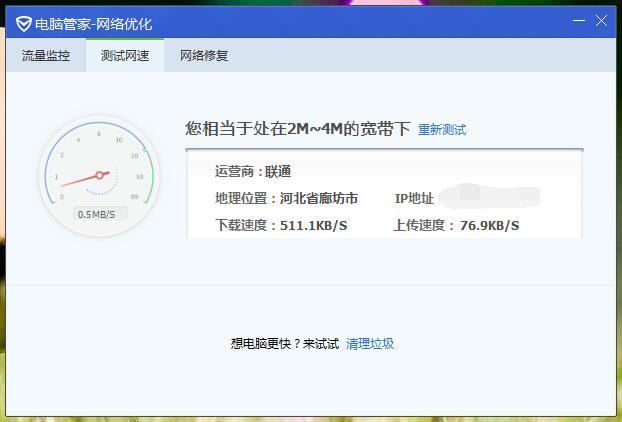Click the 重新测试 link
The image size is (622, 422).
point(442,129)
